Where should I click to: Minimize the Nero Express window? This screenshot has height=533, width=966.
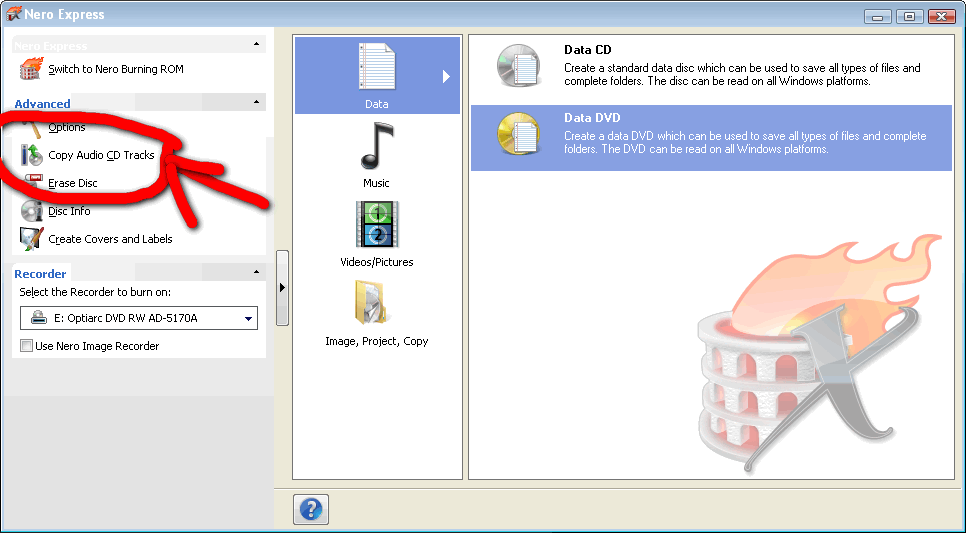(x=878, y=17)
